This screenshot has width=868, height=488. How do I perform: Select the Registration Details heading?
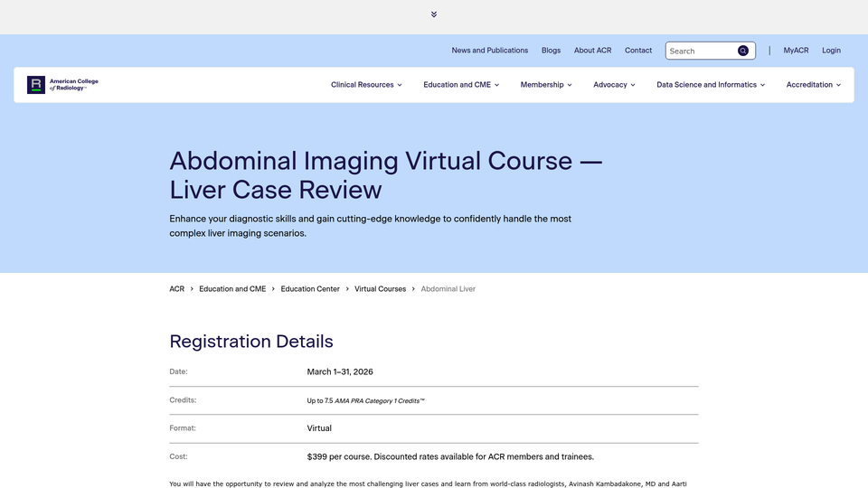point(251,342)
